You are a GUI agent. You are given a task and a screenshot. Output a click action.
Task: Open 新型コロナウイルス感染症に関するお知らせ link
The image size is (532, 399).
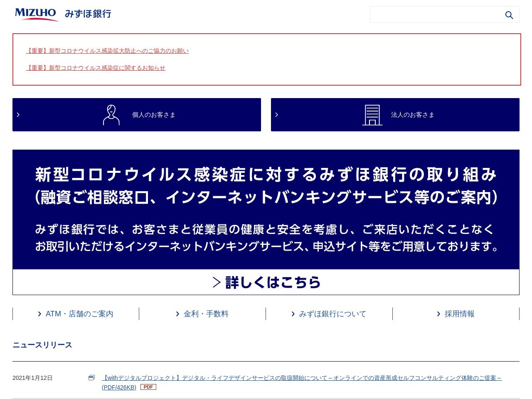pos(96,68)
